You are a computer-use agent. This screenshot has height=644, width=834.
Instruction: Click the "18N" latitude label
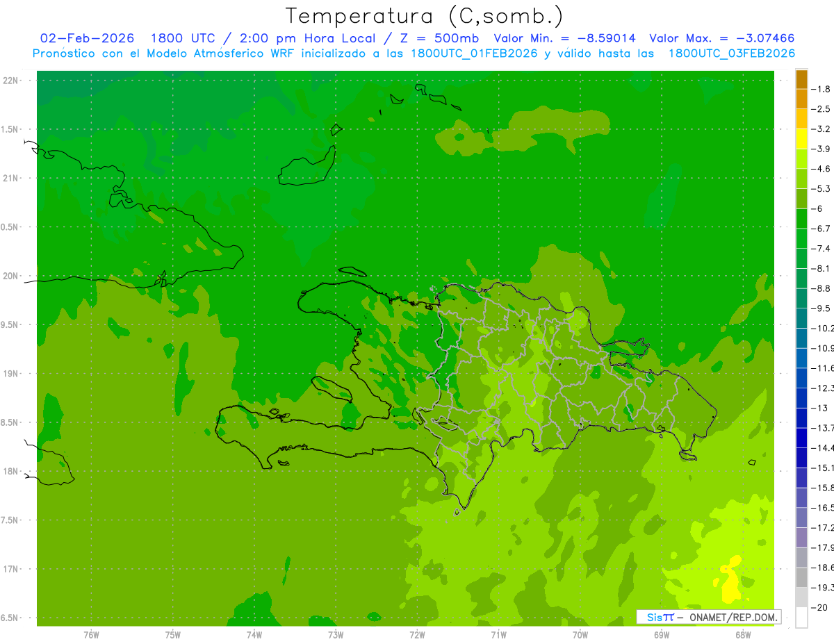point(10,472)
